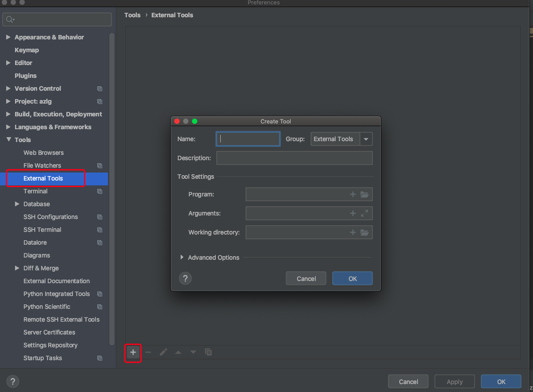The width and height of the screenshot is (533, 392).
Task: Project-level icon beside File Watchers
Action: tap(100, 165)
